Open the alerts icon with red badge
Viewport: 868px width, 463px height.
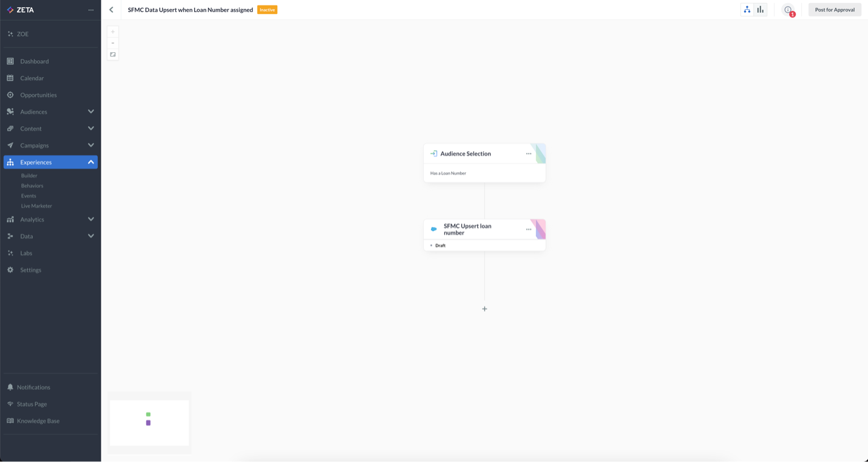pos(788,10)
